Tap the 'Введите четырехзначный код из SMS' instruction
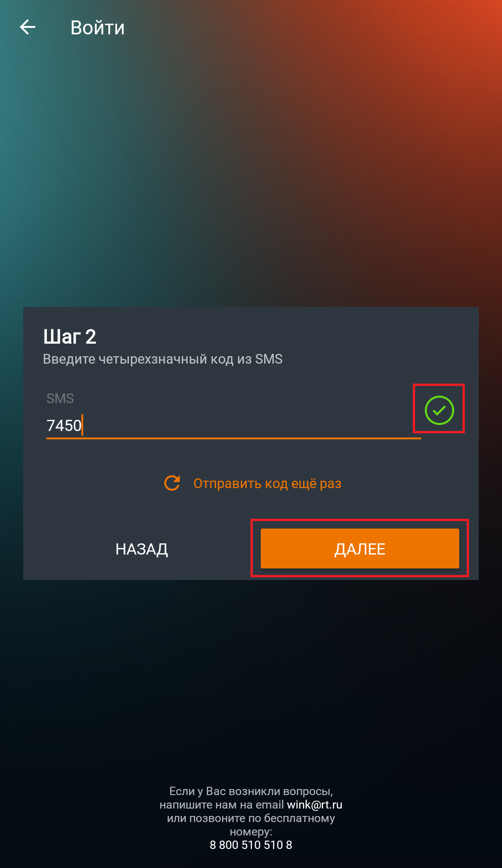This screenshot has width=502, height=868. click(x=163, y=359)
